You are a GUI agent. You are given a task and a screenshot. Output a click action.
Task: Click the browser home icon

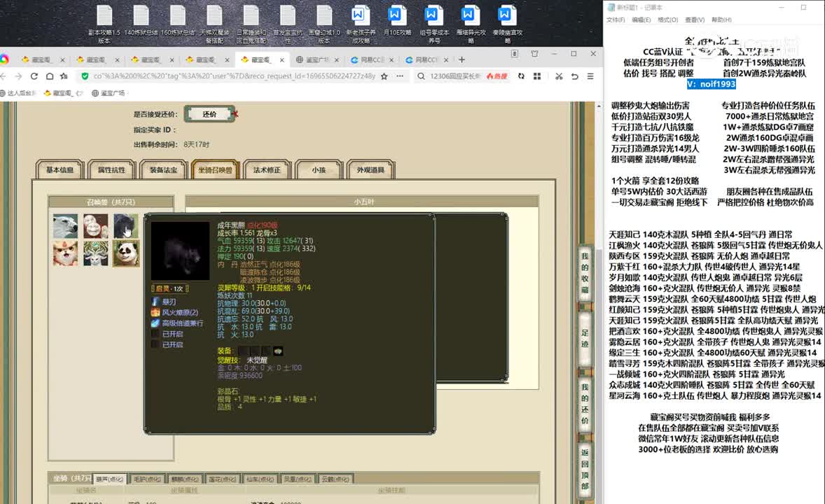pos(50,76)
